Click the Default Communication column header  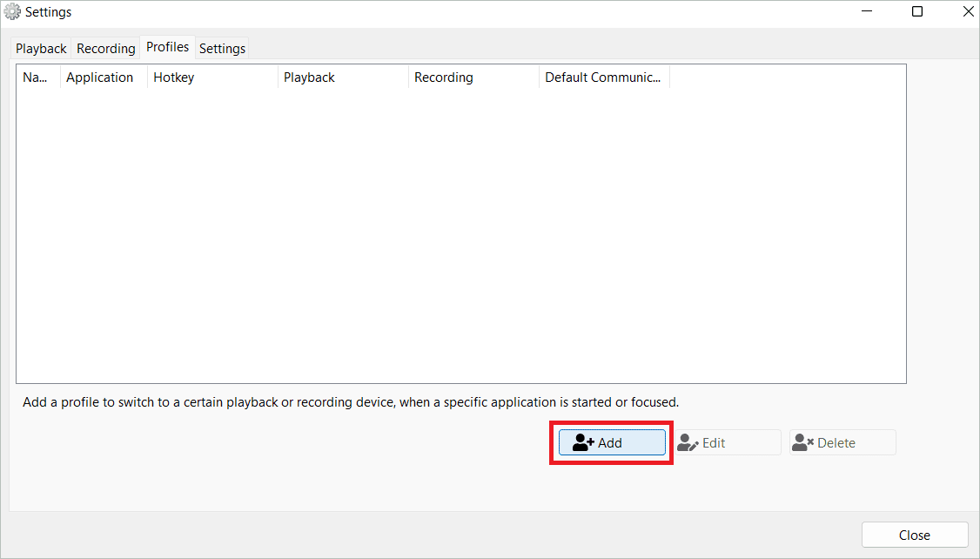(x=604, y=77)
